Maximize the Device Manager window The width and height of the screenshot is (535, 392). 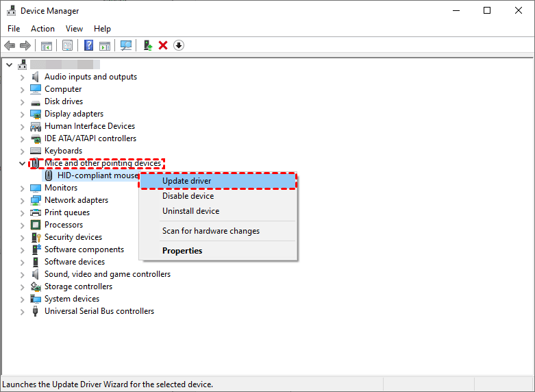point(487,10)
